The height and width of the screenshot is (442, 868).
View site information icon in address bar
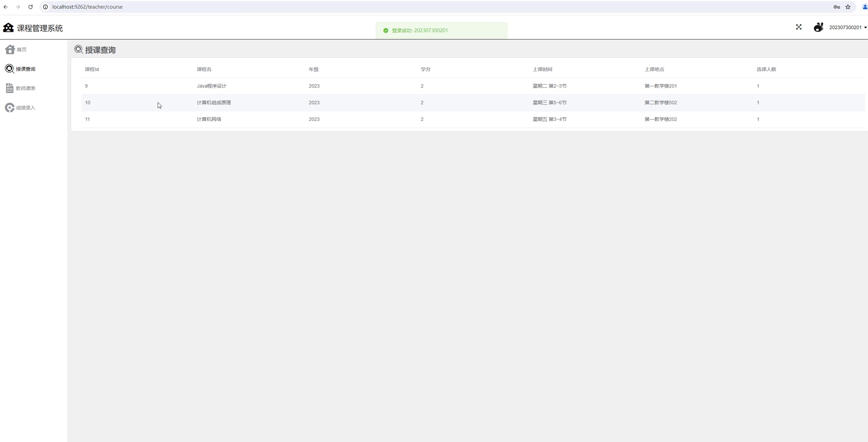click(45, 7)
